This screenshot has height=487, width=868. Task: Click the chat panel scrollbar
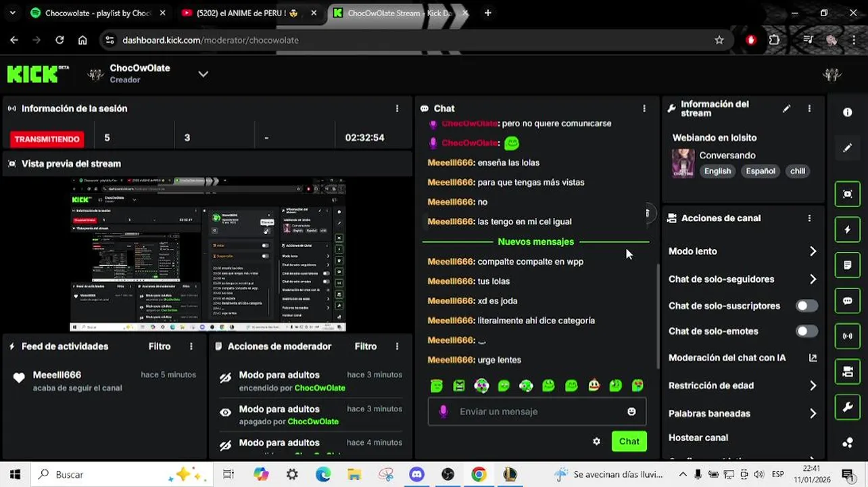pyautogui.click(x=658, y=317)
